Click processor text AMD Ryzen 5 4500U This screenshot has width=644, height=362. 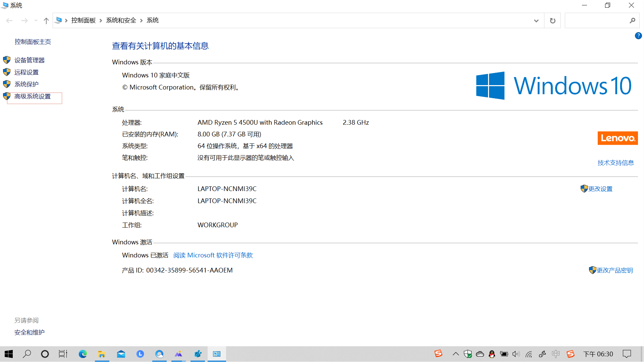coord(260,123)
